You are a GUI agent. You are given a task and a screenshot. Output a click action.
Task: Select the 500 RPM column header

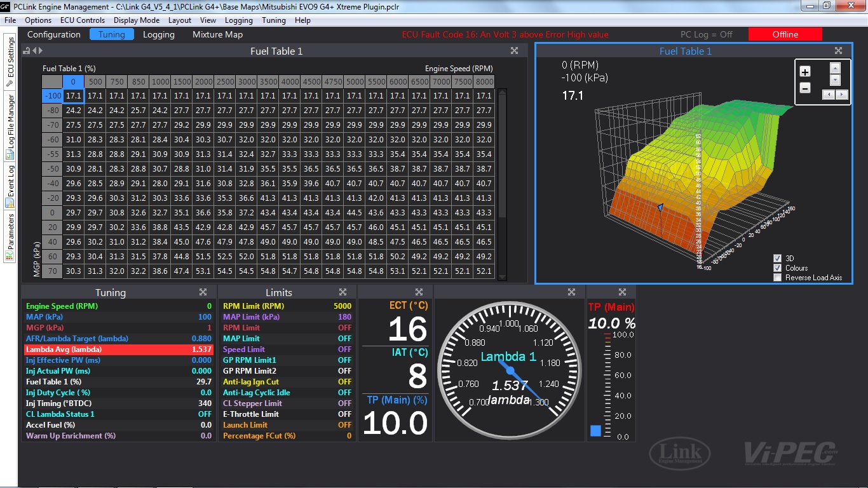95,81
